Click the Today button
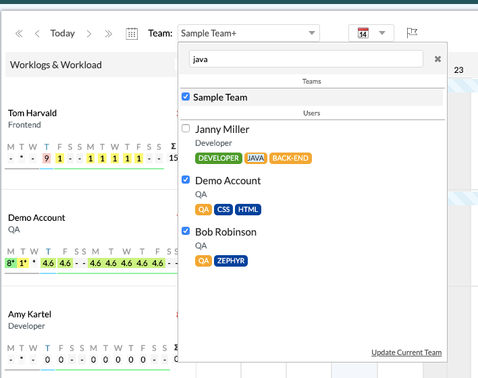The width and height of the screenshot is (478, 378). (63, 33)
